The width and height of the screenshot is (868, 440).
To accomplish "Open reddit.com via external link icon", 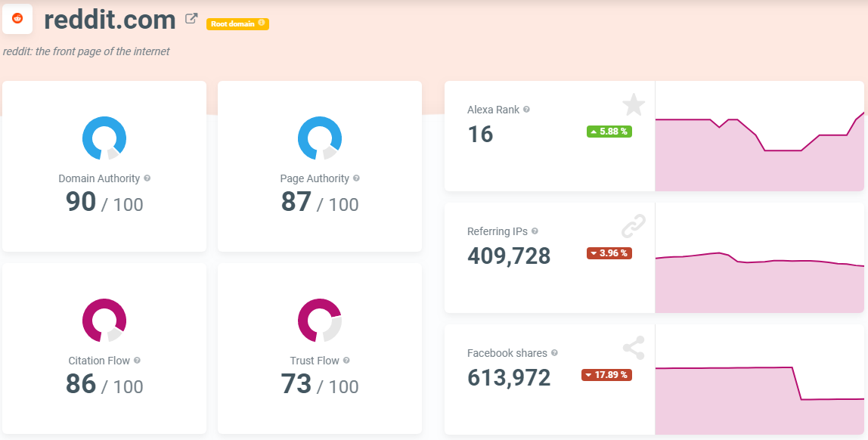I will [x=192, y=19].
